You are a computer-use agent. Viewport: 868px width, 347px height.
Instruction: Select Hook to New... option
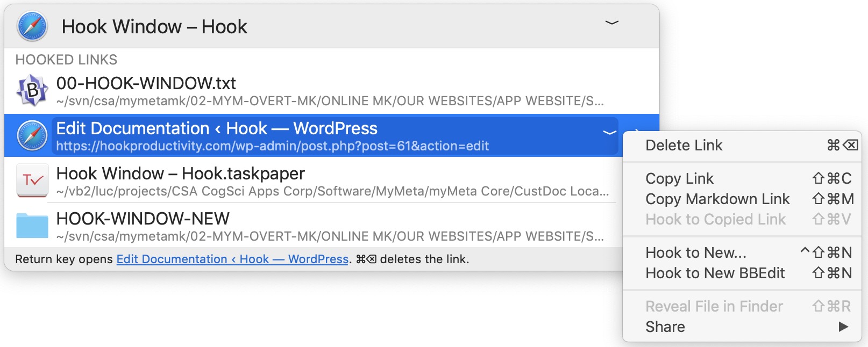point(695,252)
